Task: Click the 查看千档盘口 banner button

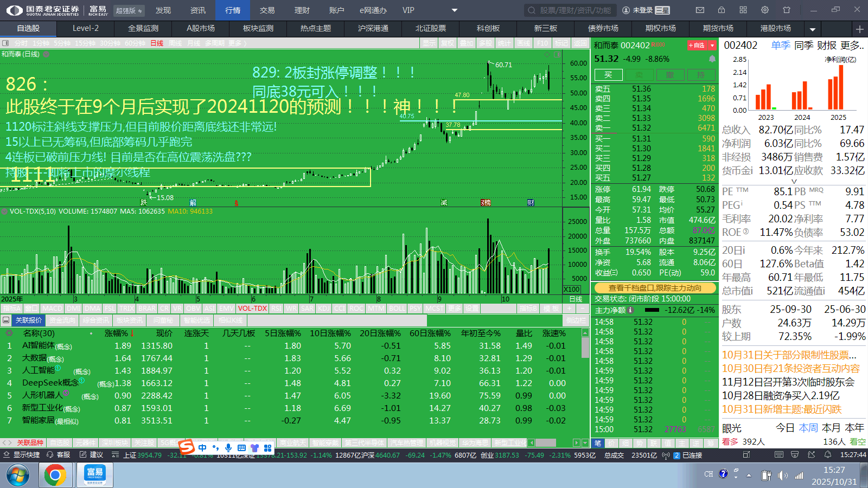Action: tap(655, 288)
